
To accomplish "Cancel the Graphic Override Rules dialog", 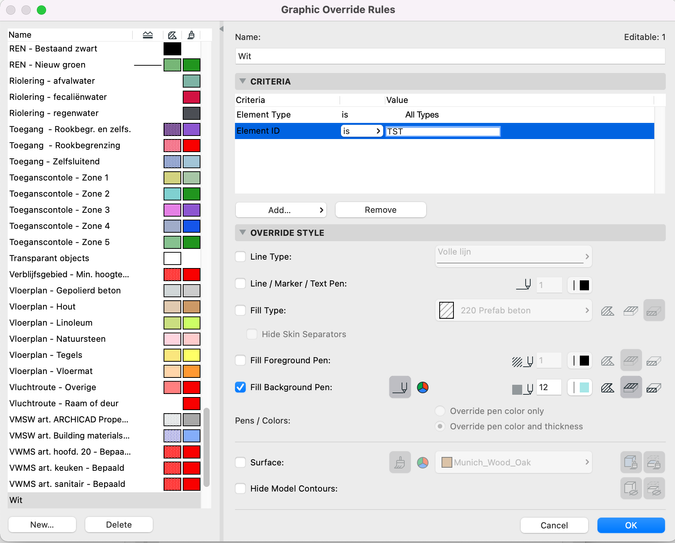I will coord(554,525).
